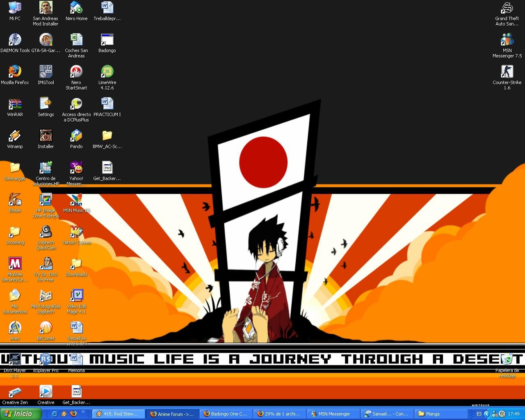The width and height of the screenshot is (525, 420).
Task: Launch Logitech QuickCam
Action: click(x=46, y=237)
